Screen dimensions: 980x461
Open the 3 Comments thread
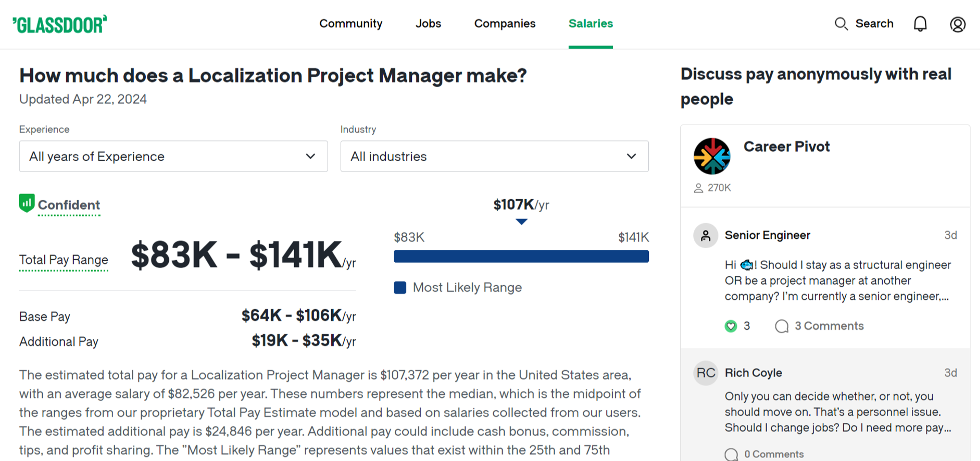[829, 326]
